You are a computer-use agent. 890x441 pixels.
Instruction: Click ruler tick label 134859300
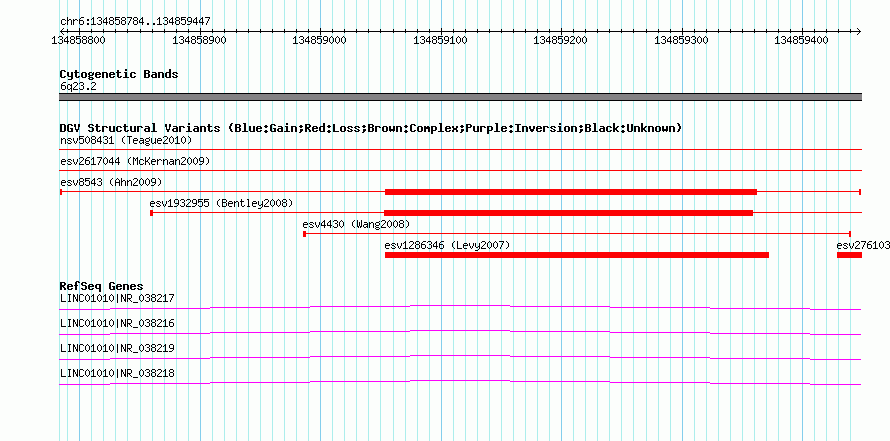point(682,40)
